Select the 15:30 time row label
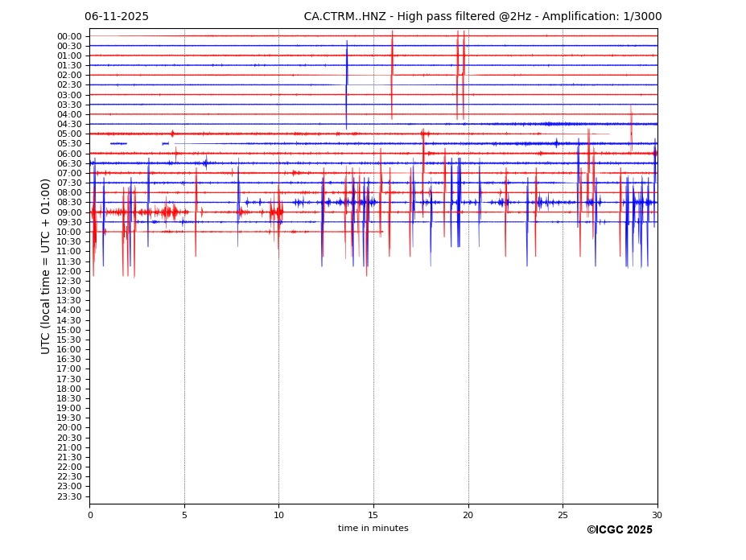Screen dimensions: 746x560 pos(69,340)
